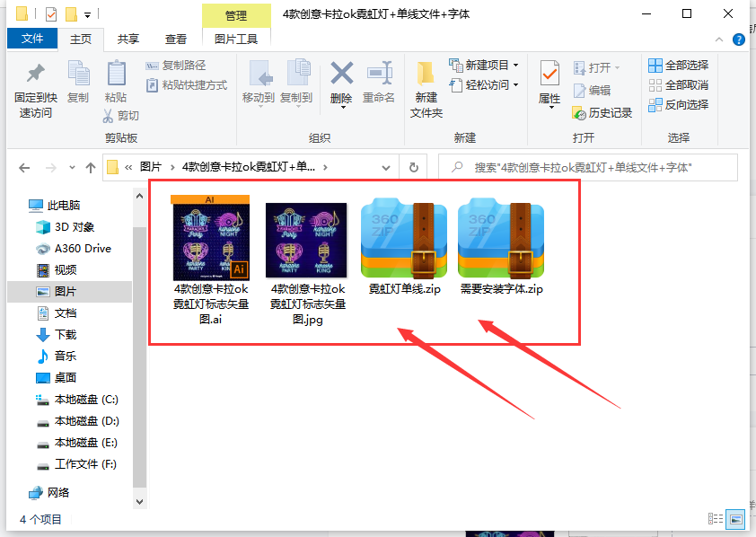756x537 pixels.
Task: Click the sidebar scrollbar down arrow
Action: pos(139,502)
